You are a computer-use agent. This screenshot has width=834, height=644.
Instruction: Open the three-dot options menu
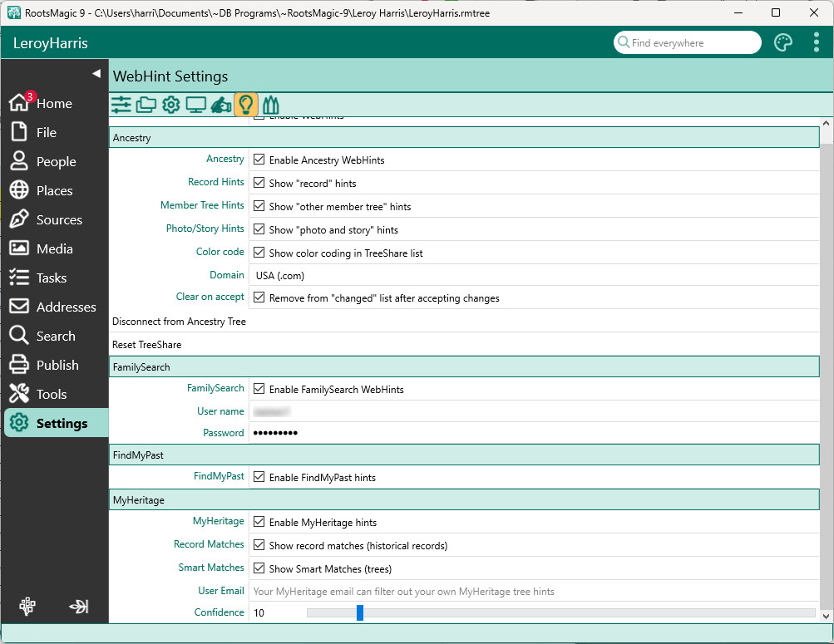click(x=817, y=43)
